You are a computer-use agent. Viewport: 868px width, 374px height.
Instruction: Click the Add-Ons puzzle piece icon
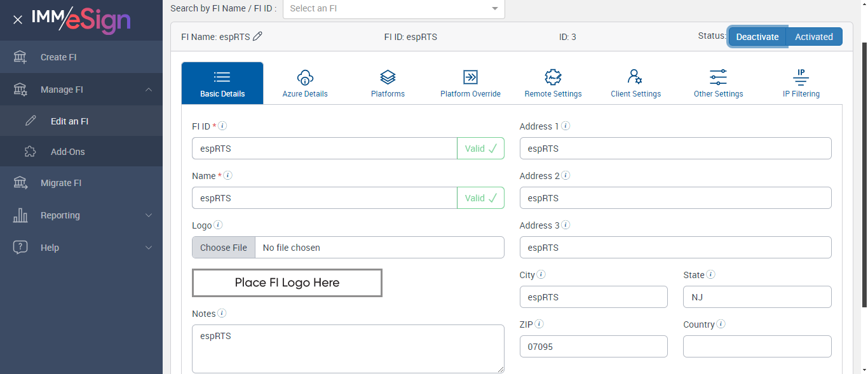(31, 152)
